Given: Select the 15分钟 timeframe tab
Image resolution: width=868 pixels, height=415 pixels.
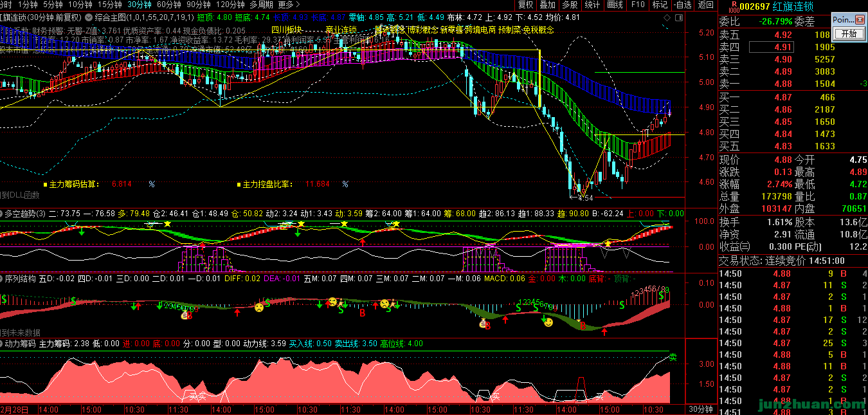Looking at the screenshot, I should (x=109, y=5).
